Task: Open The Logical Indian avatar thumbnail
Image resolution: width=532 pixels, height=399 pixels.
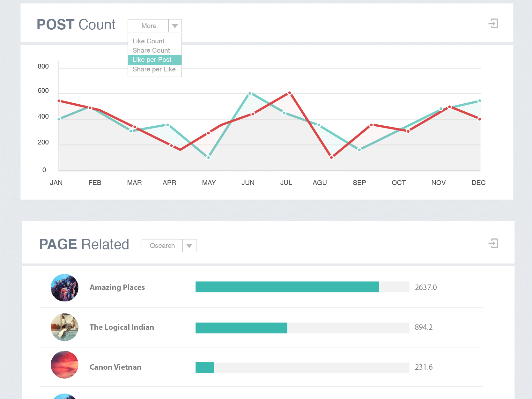Action: click(64, 327)
